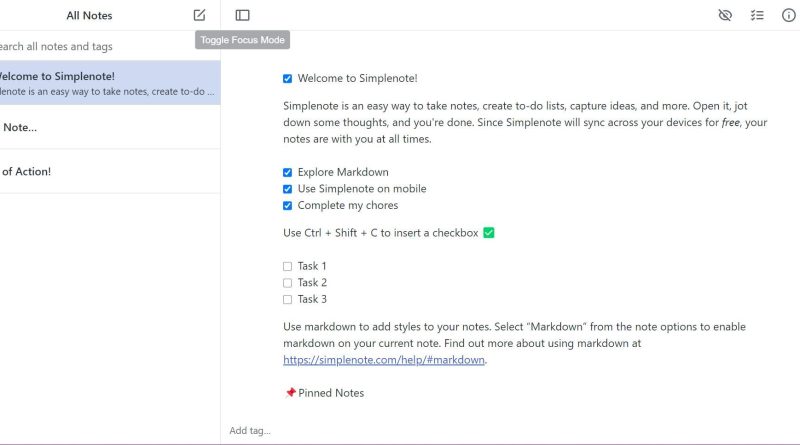800x445 pixels.
Task: Select the Welcome to Simplenote! note in list
Action: coord(110,83)
